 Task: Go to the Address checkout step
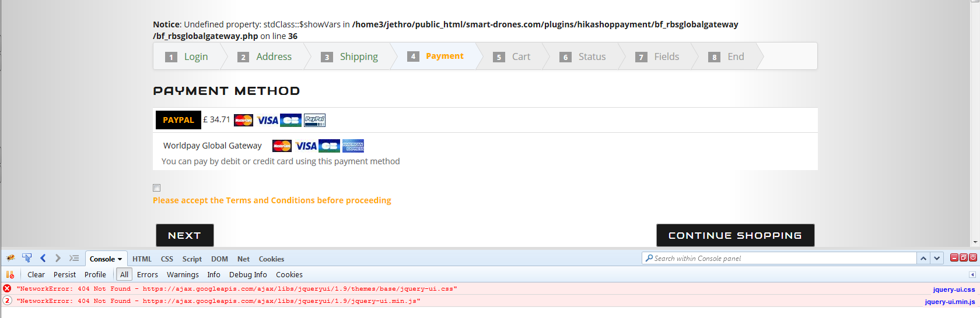tap(265, 56)
